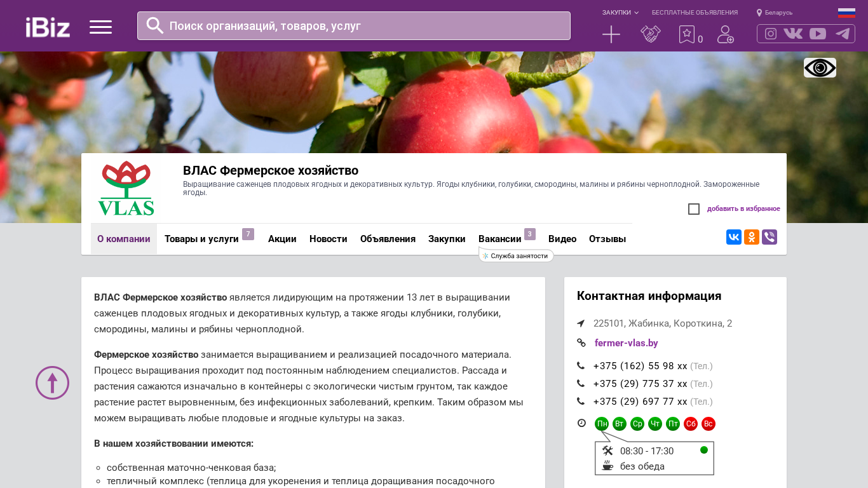Click the website link chain icon
868x488 pixels.
581,343
